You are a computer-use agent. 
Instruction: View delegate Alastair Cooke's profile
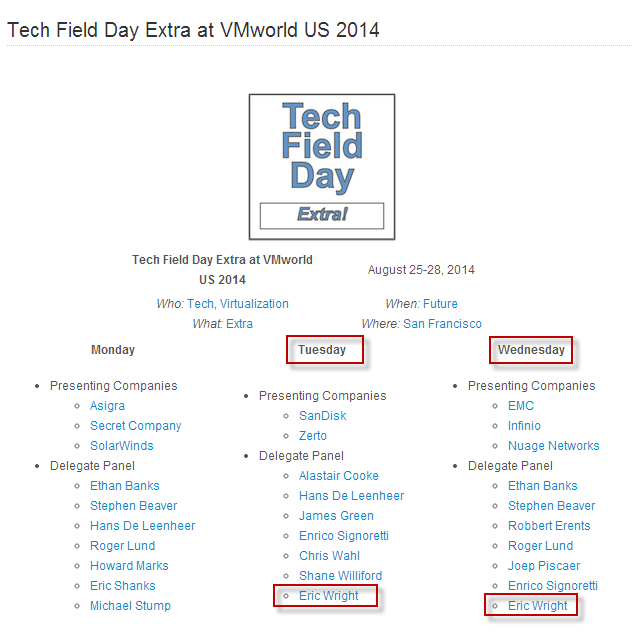pyautogui.click(x=338, y=476)
